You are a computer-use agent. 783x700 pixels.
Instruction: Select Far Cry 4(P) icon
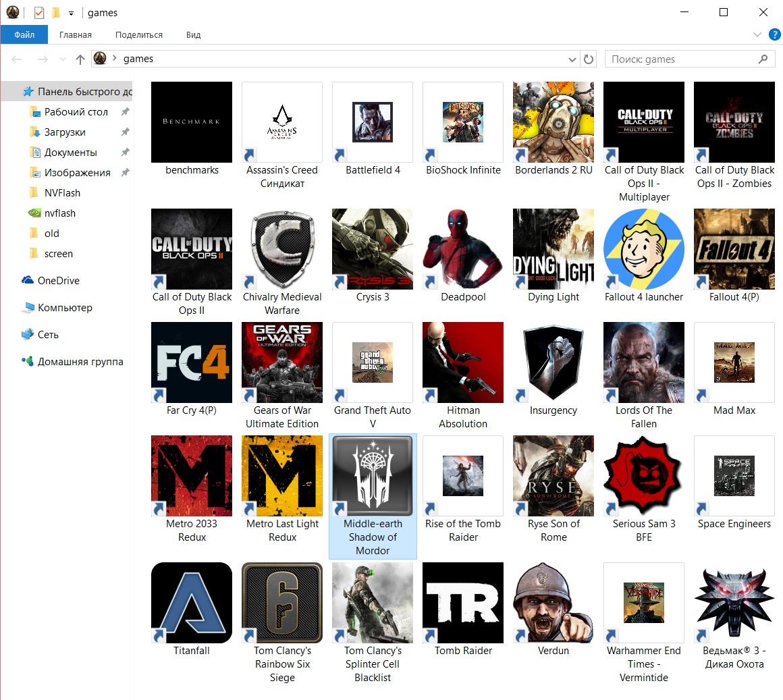(192, 362)
